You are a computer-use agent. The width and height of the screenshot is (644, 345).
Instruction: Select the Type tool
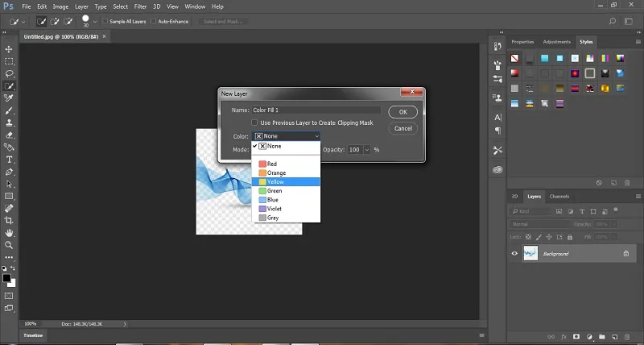pyautogui.click(x=9, y=160)
